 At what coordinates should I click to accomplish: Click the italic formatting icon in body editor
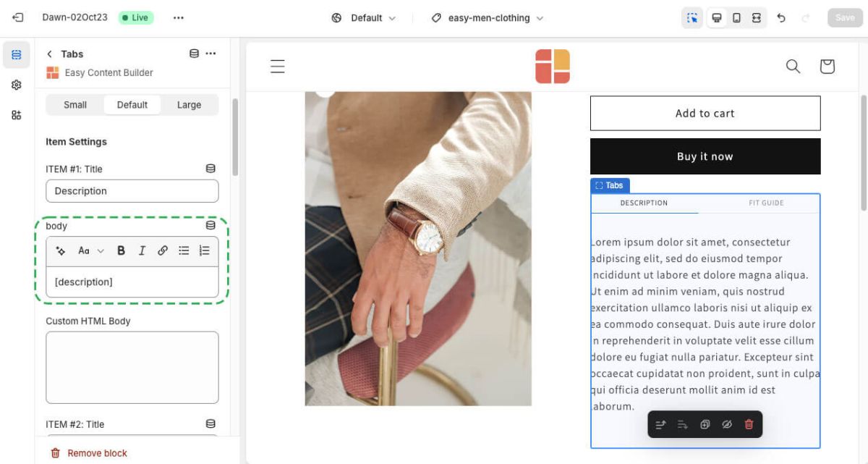(142, 250)
